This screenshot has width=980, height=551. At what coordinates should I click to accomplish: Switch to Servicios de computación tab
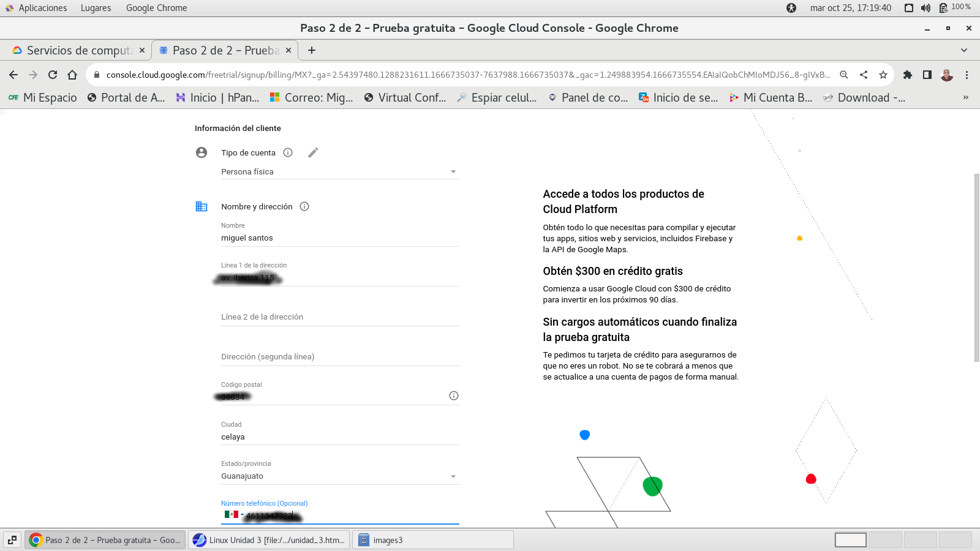coord(78,50)
